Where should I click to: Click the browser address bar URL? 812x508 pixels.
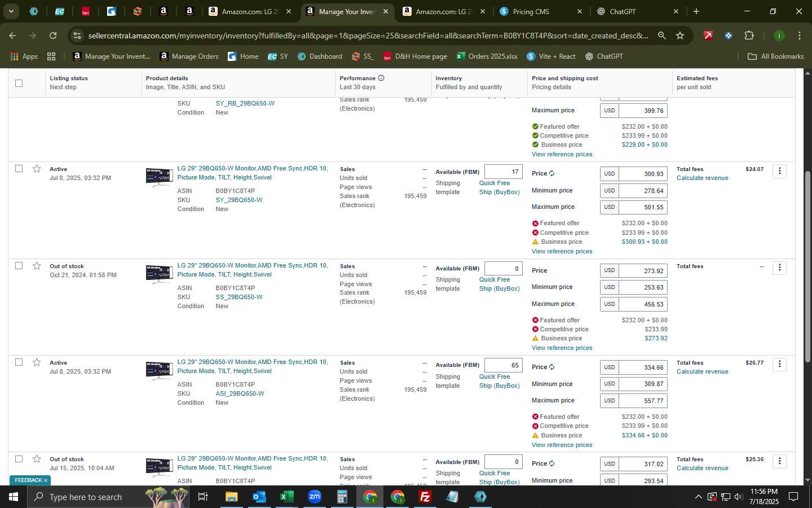pos(368,36)
